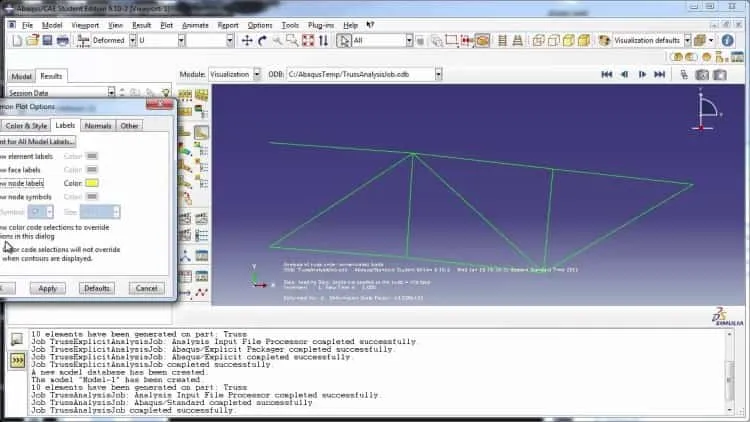750x422 pixels.
Task: Click the filled solid render style icon
Action: click(569, 41)
